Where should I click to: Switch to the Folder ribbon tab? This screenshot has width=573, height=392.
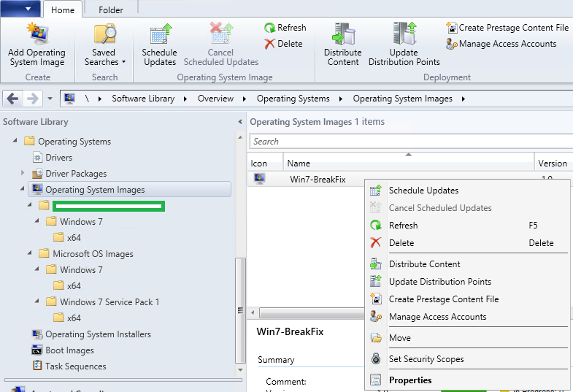[111, 10]
